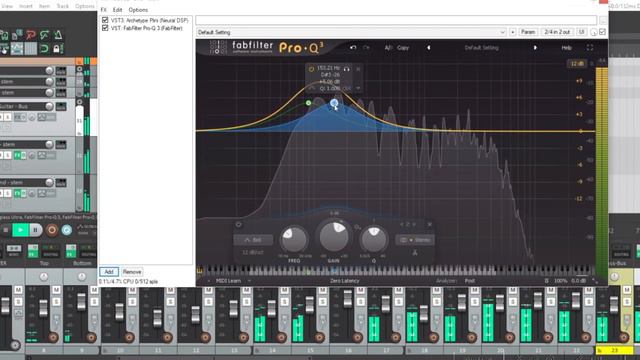Close band controls panel with X

(429, 224)
